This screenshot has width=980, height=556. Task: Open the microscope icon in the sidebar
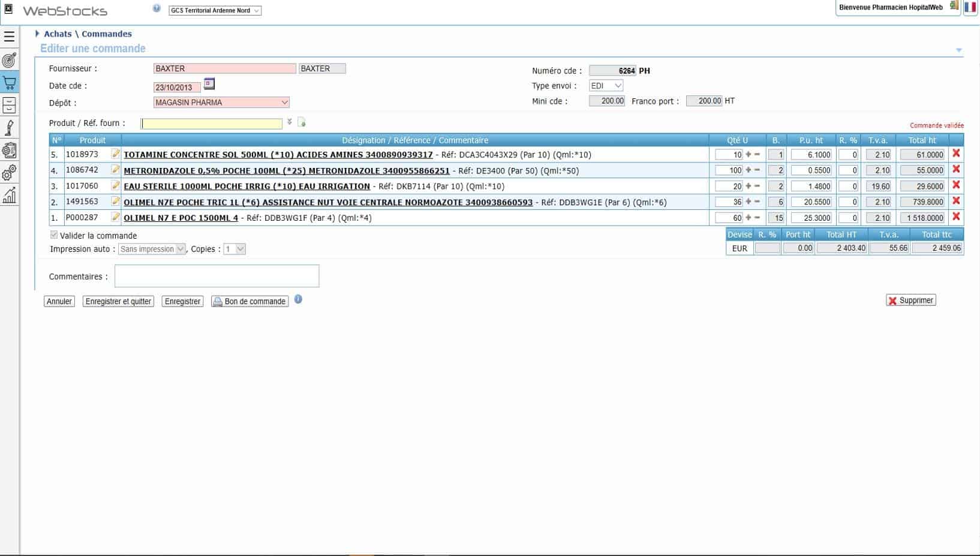click(9, 128)
